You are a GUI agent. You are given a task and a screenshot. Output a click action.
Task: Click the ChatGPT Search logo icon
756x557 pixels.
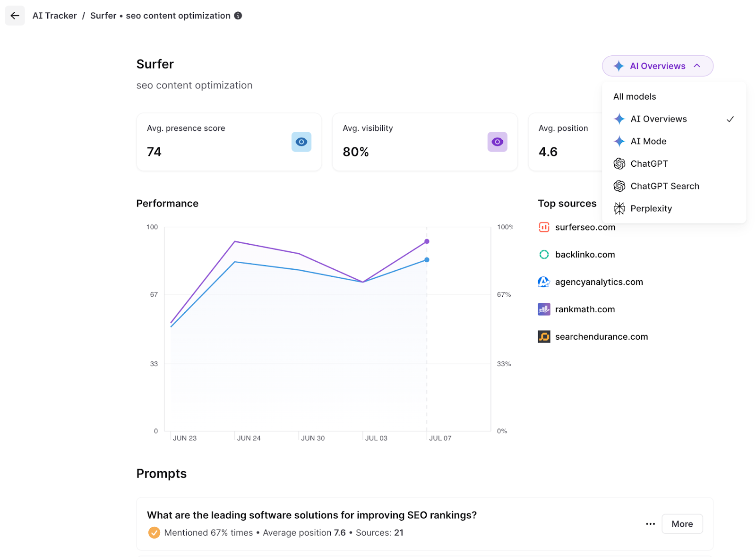[x=619, y=186]
